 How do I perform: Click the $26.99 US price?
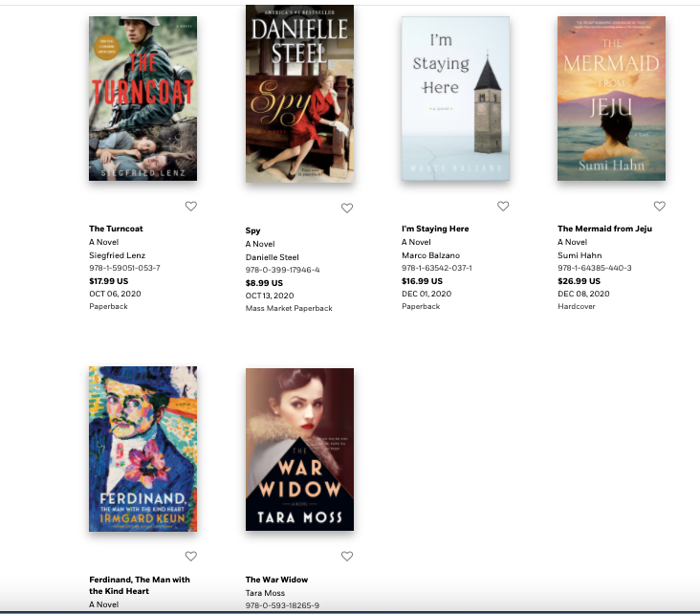coord(579,281)
